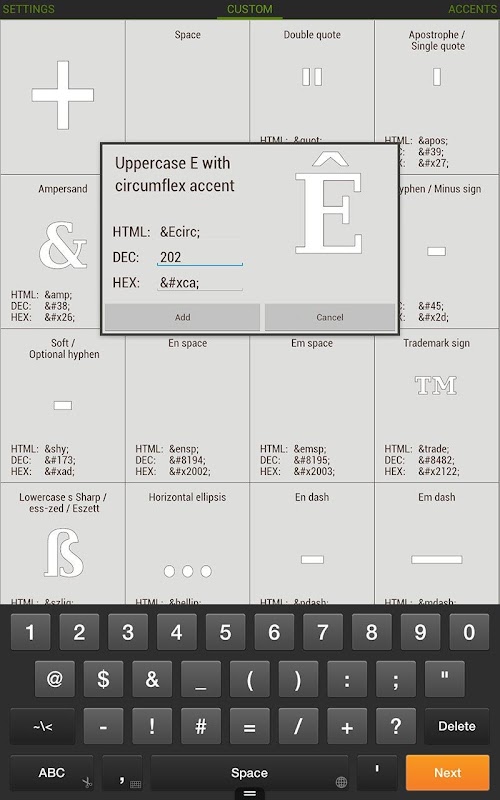Select the En dash tile
The height and width of the screenshot is (800, 500).
(312, 543)
